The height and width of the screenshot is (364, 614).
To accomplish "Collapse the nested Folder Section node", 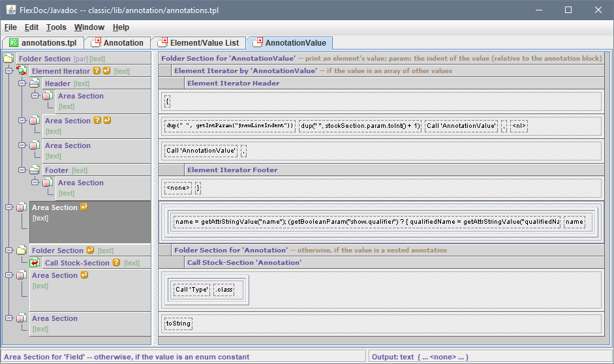I will (8, 250).
